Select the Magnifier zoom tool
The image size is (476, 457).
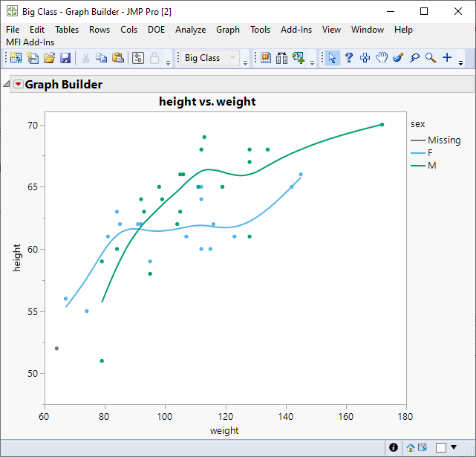coord(431,57)
